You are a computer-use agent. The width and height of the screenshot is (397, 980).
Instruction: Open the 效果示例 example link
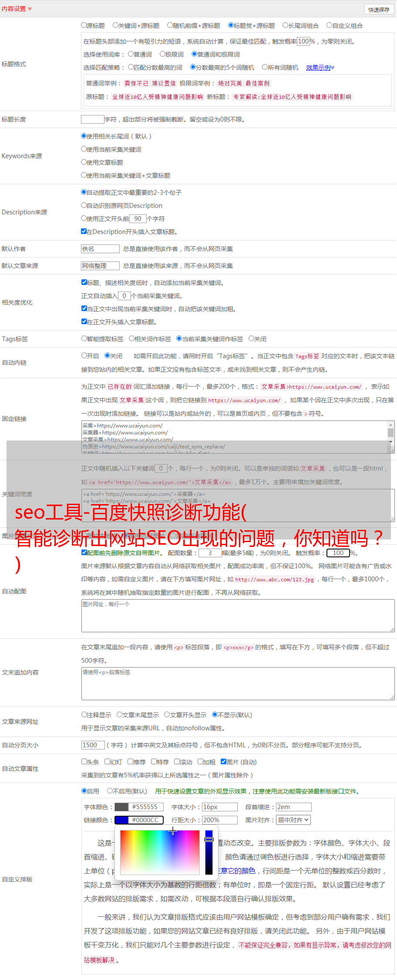(320, 68)
